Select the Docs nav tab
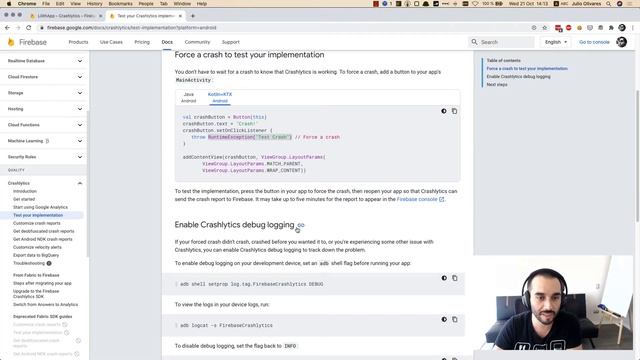640x360 pixels. [167, 42]
